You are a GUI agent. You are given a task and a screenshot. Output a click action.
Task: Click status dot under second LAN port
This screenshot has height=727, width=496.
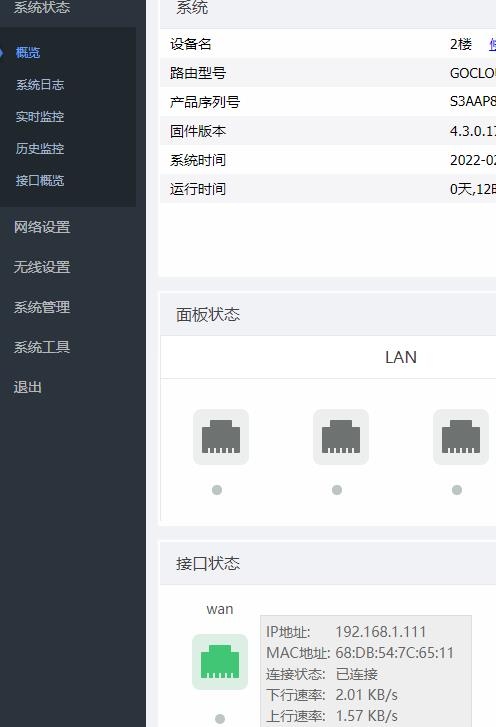[x=337, y=490]
